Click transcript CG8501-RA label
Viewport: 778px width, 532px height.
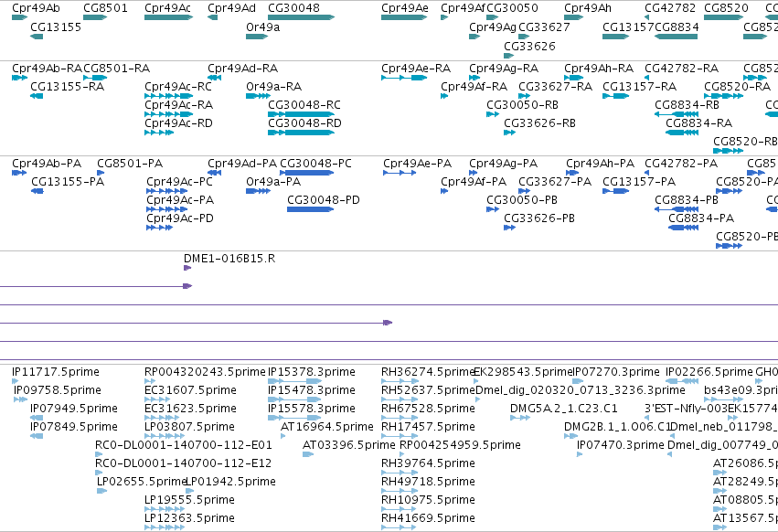pyautogui.click(x=117, y=68)
